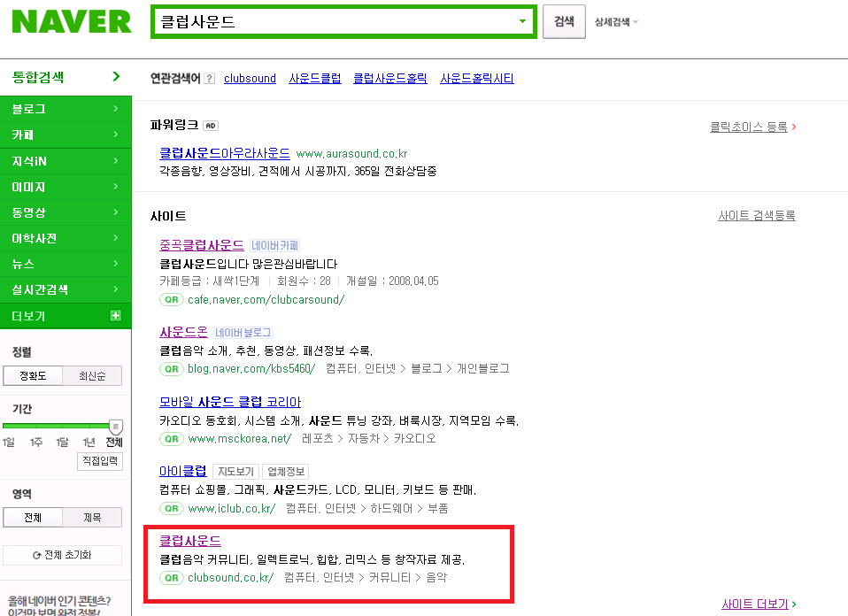This screenshot has height=616, width=848.
Task: Click the 하드웨어 category category link
Action: click(391, 508)
